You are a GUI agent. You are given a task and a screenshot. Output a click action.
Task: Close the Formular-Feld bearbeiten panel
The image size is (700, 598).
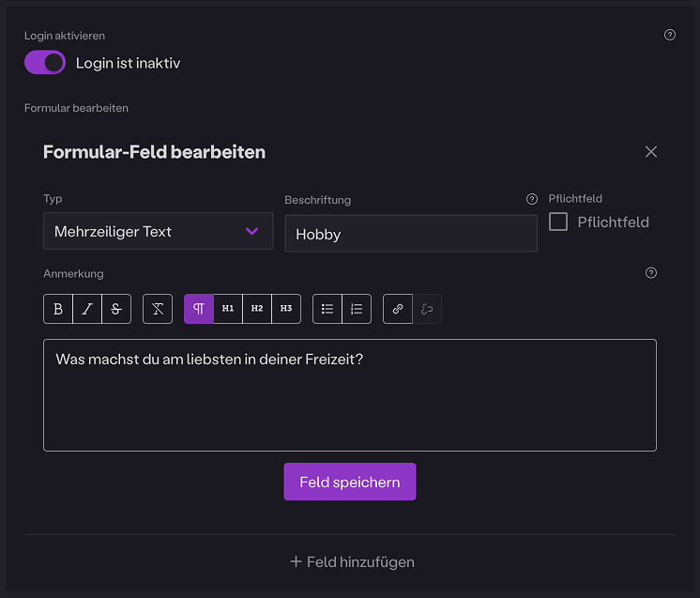click(x=651, y=152)
